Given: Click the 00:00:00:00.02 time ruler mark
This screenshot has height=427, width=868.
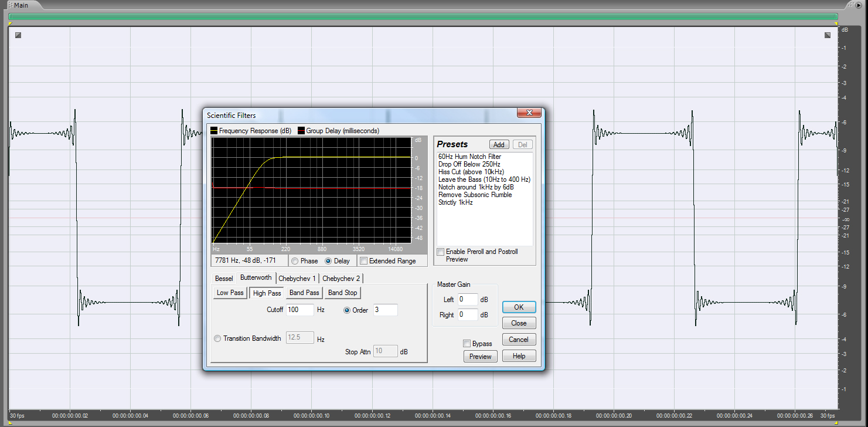Looking at the screenshot, I should point(70,416).
